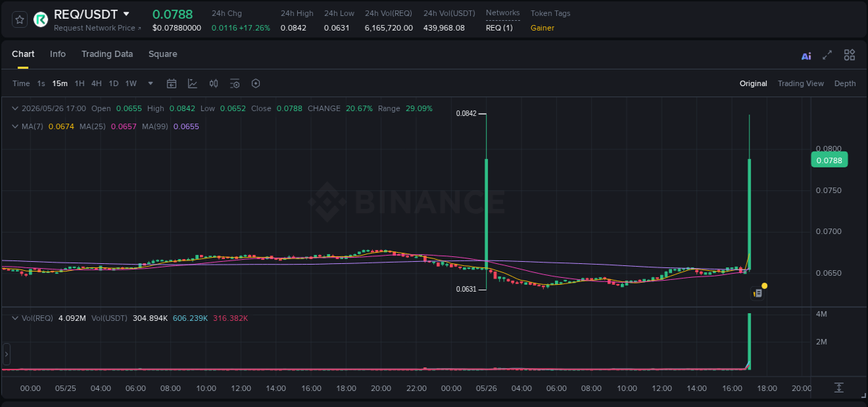Open the chart display settings list icon
Viewport: 868px width, 407px height.
[235, 83]
